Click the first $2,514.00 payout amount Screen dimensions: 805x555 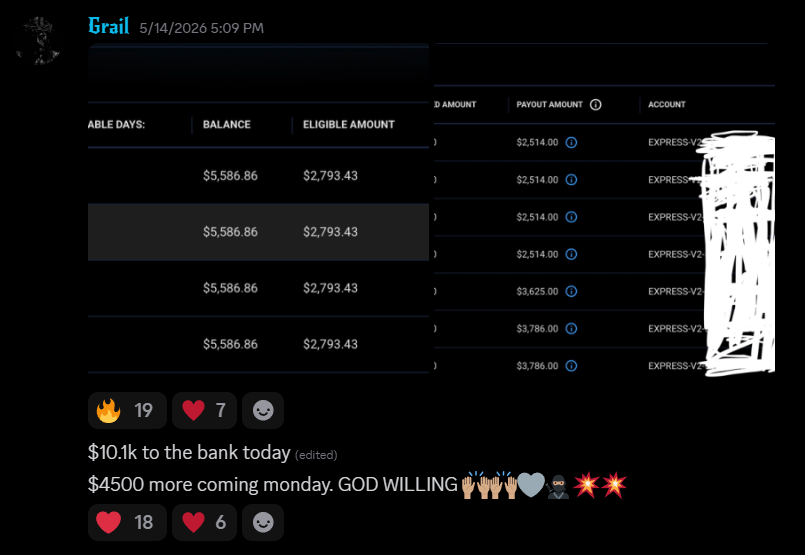pyautogui.click(x=537, y=142)
